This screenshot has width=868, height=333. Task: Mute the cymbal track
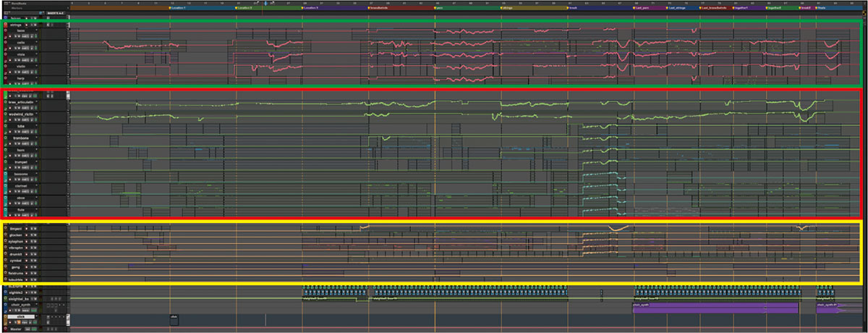tap(35, 261)
